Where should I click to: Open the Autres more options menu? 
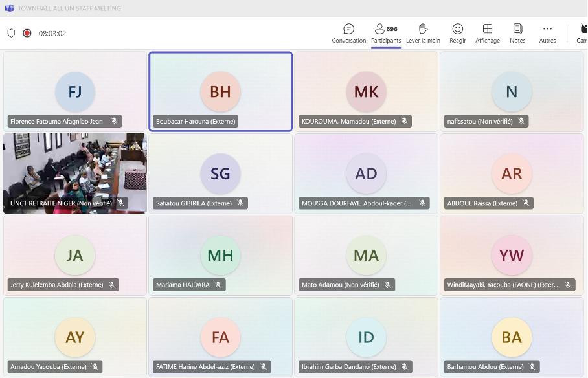[x=547, y=34]
